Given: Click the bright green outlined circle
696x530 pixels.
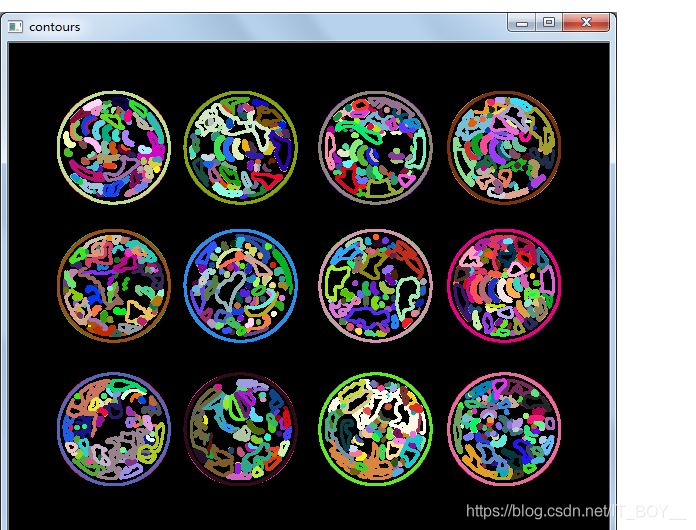Looking at the screenshot, I should [x=376, y=429].
